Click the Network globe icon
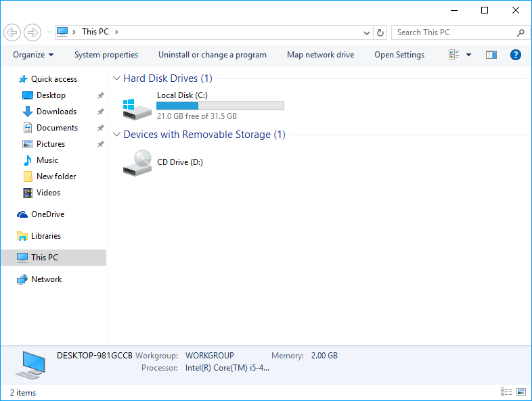The height and width of the screenshot is (401, 532). coord(22,279)
